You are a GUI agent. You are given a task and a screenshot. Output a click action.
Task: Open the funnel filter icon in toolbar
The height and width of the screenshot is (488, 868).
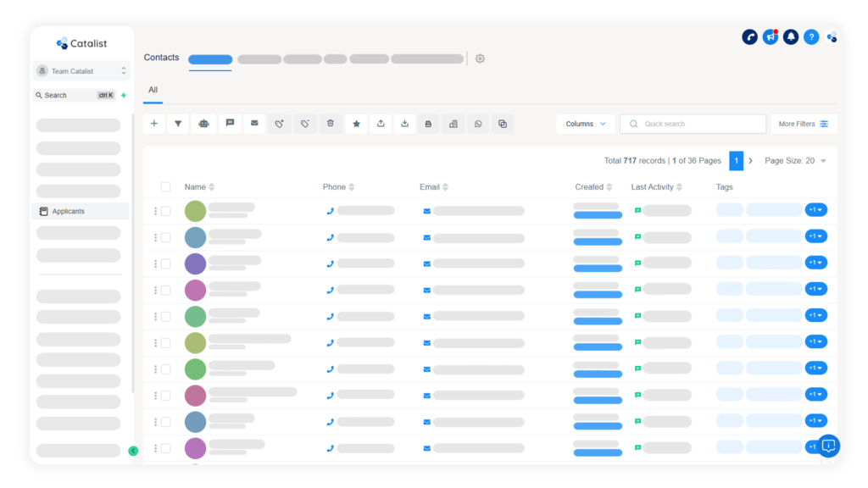coord(178,124)
